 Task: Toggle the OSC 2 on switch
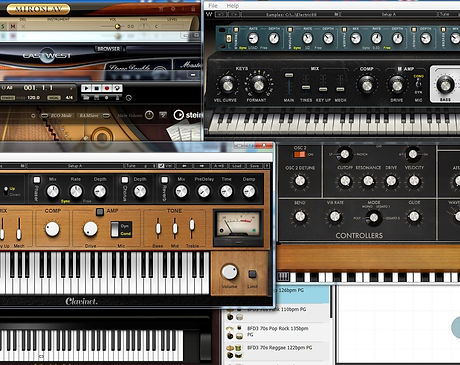pyautogui.click(x=299, y=154)
